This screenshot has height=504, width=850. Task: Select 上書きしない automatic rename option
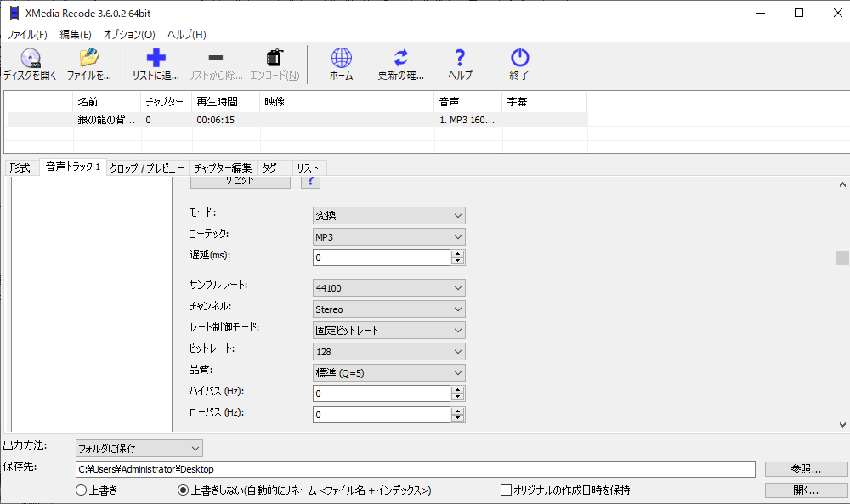point(182,490)
